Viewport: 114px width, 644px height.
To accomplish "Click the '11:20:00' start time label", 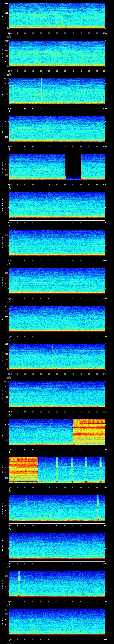I will pos(9,260).
